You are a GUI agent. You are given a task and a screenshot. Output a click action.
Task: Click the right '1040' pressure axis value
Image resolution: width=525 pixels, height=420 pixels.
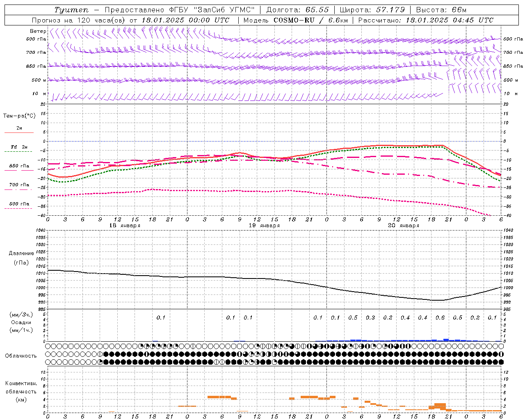[508, 231]
